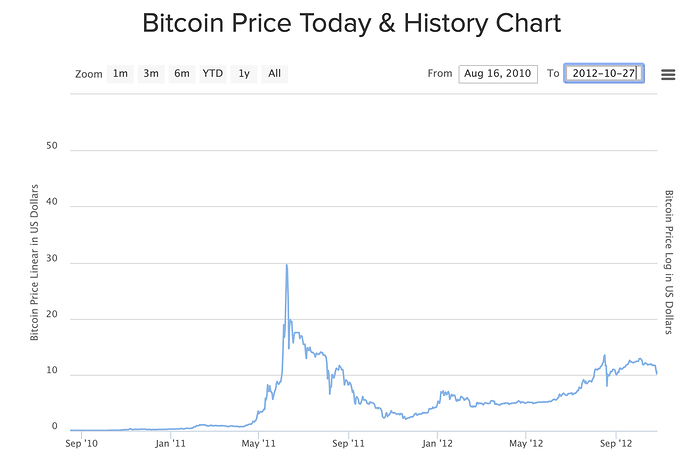Click the May '11 x-axis label
The width and height of the screenshot is (690, 465).
[259, 442]
